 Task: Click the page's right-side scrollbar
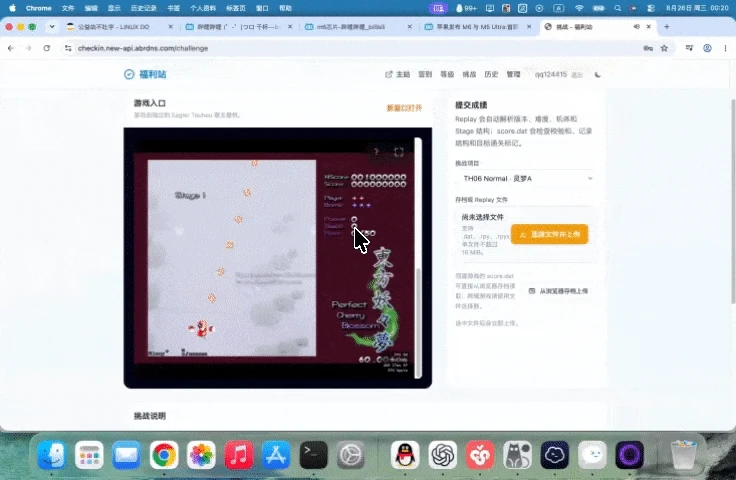click(733, 201)
